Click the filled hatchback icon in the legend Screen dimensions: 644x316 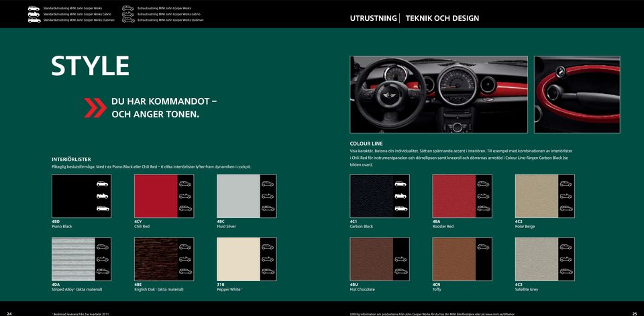pos(34,8)
